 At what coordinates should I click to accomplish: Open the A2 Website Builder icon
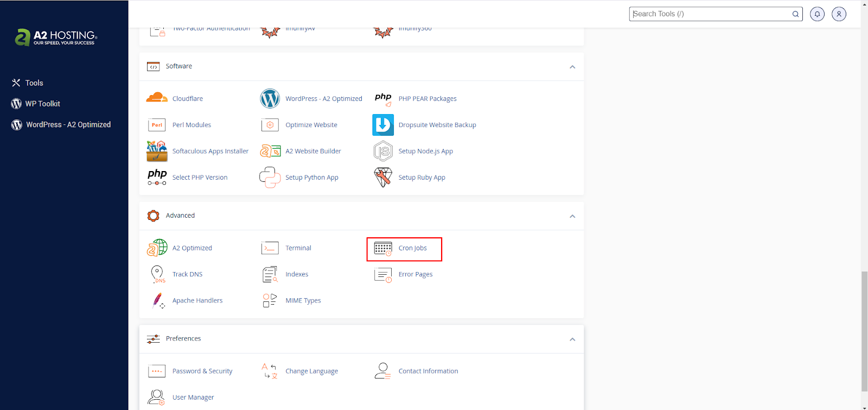(x=270, y=151)
